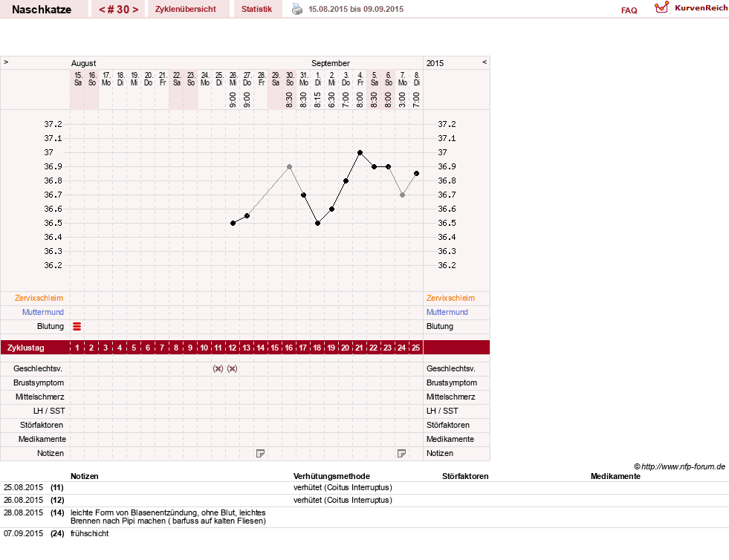Open the Statistik tab
The width and height of the screenshot is (729, 560).
point(256,9)
